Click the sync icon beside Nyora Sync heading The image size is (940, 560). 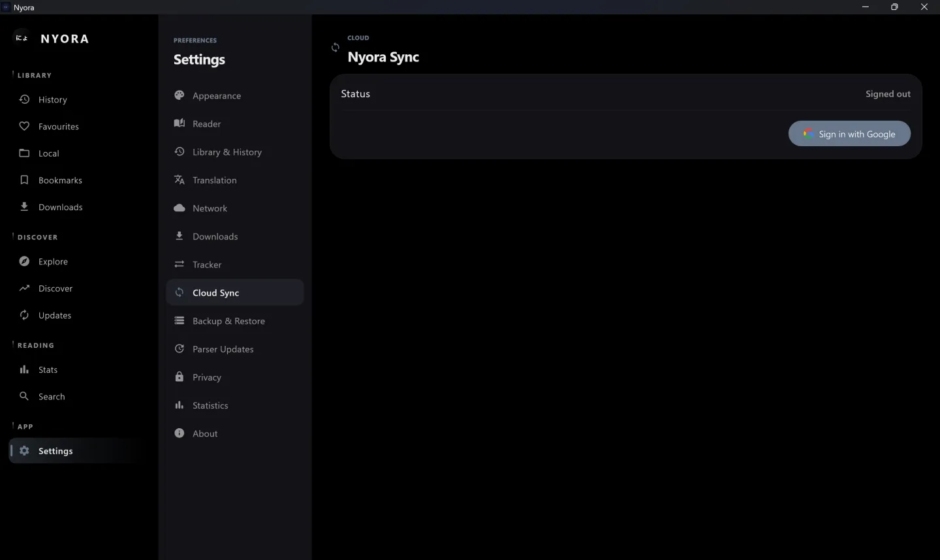(x=336, y=47)
